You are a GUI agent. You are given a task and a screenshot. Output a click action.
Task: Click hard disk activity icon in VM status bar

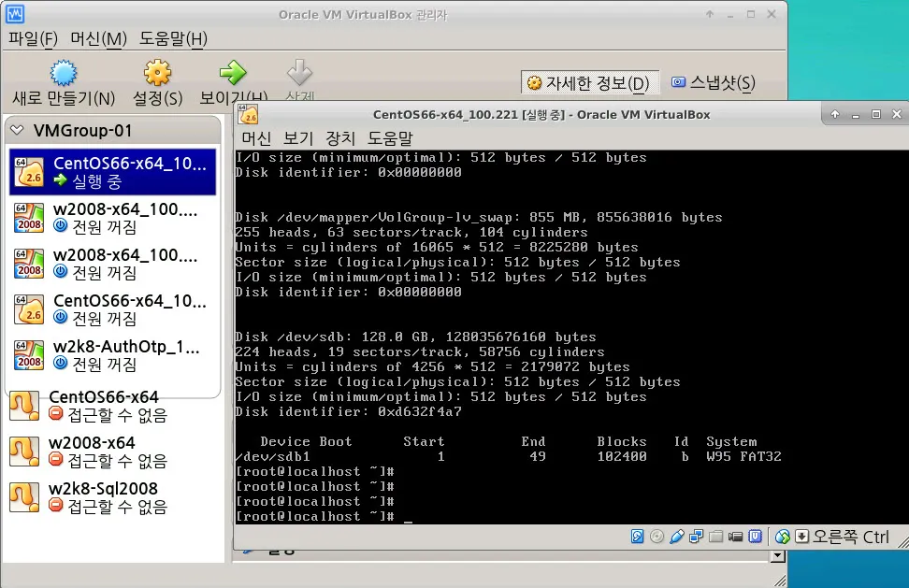tap(637, 537)
